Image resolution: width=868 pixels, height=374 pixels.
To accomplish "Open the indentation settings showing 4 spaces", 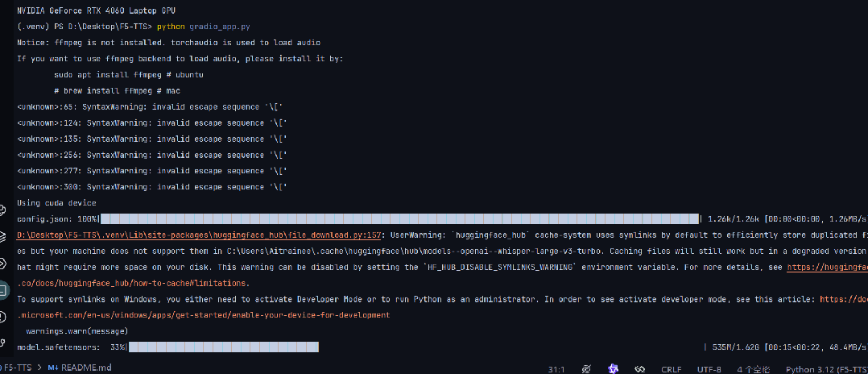I will pos(753,368).
